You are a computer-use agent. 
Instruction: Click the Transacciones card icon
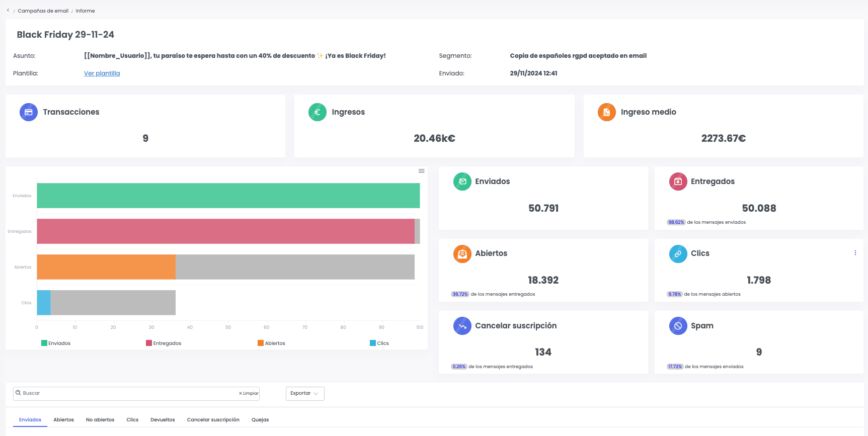click(29, 112)
